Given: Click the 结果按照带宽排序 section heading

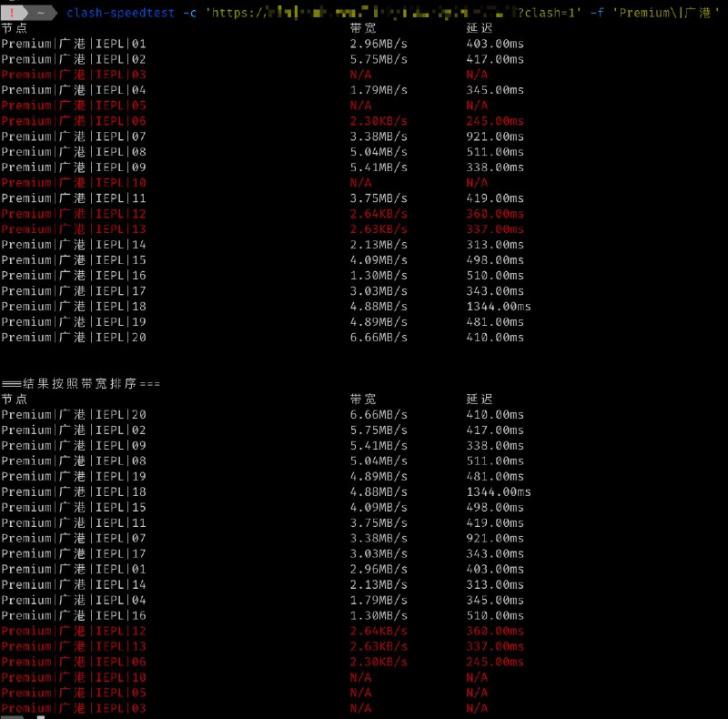Looking at the screenshot, I should point(80,383).
